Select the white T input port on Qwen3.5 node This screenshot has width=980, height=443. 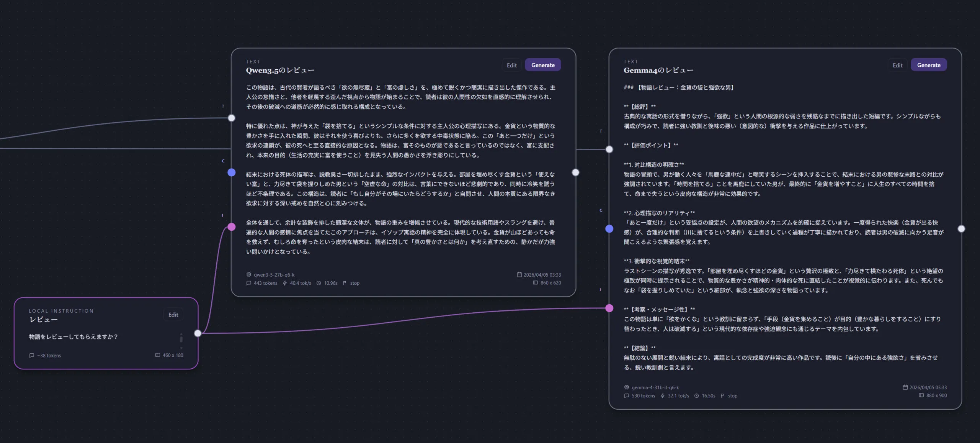tap(232, 118)
